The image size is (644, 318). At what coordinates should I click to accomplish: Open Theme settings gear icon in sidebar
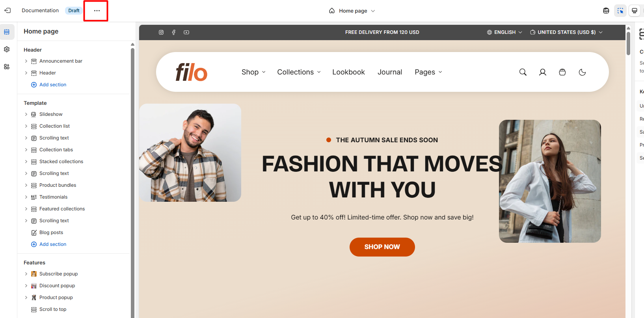(x=7, y=49)
